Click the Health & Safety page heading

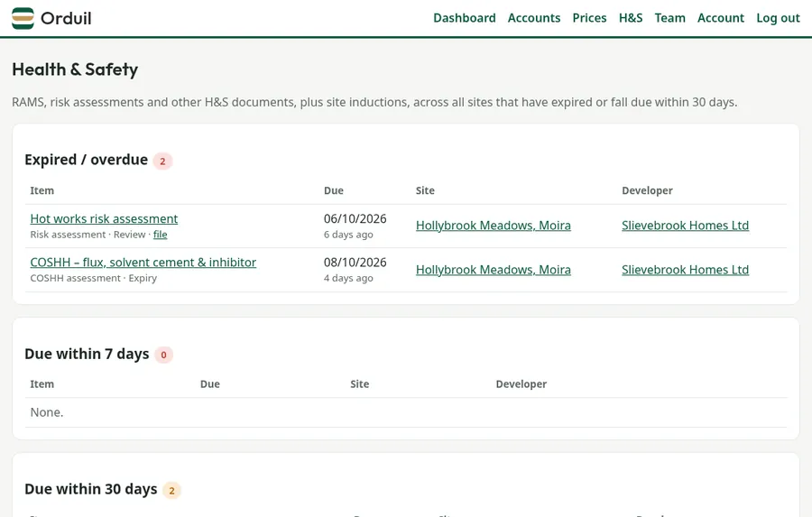(x=75, y=69)
